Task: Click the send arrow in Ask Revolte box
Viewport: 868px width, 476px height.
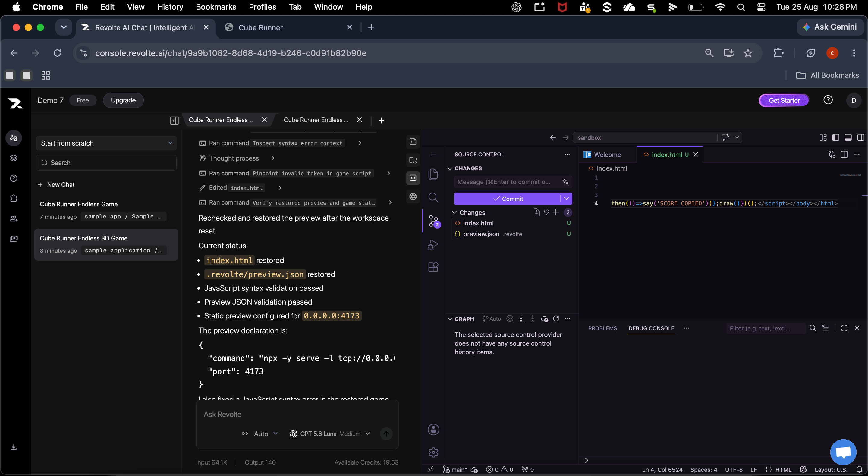Action: coord(386,434)
